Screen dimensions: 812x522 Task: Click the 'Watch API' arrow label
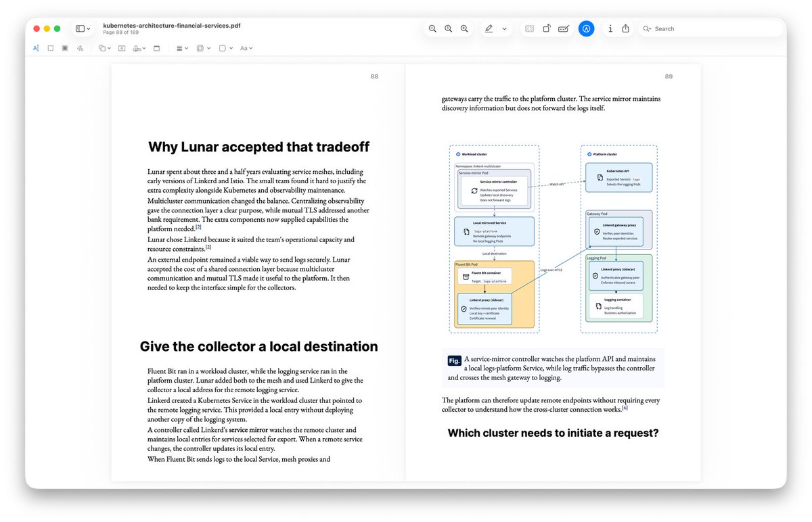click(x=556, y=184)
